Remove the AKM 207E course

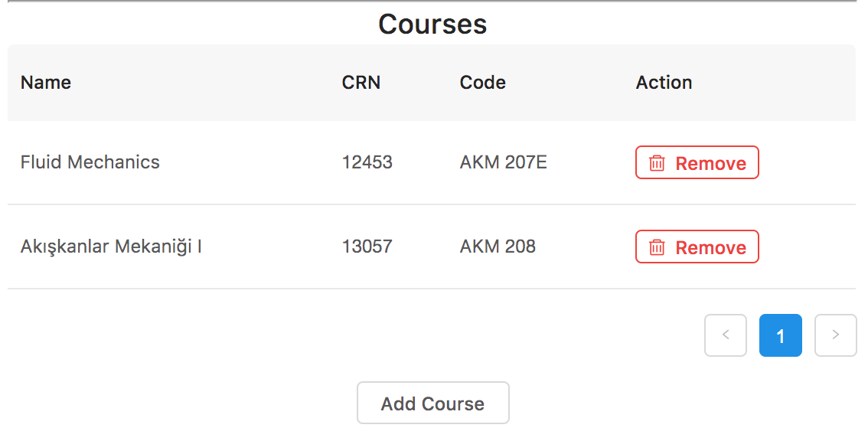tap(697, 162)
